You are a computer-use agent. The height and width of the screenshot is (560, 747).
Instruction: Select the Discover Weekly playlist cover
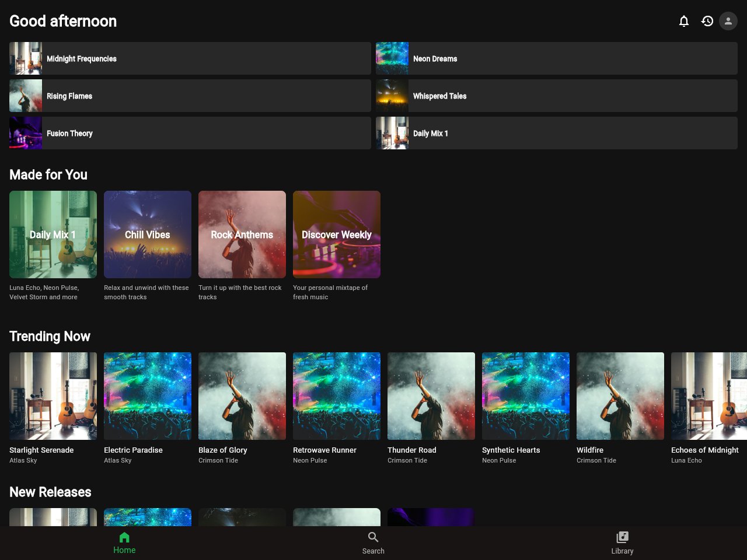(337, 235)
